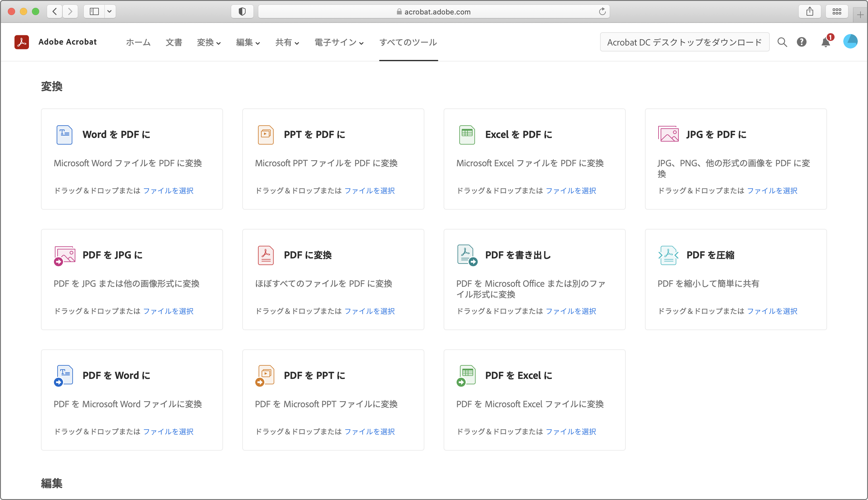This screenshot has width=868, height=500.
Task: Click ファイルを選択 in the PDF を圧縮 card
Action: 772,311
